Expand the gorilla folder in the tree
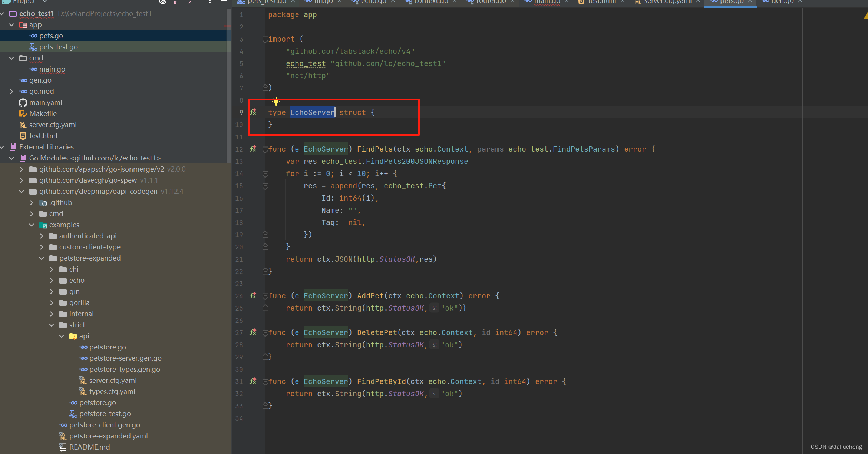 52,302
